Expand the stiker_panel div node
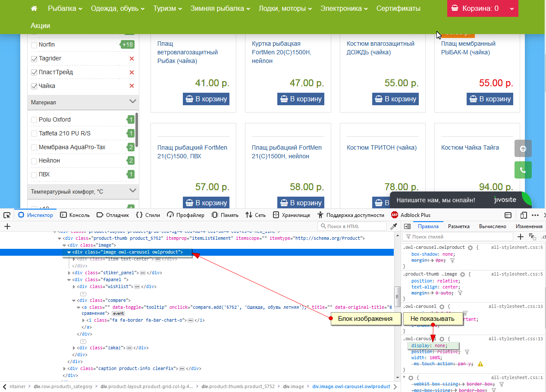The width and height of the screenshot is (546, 392). [70, 273]
